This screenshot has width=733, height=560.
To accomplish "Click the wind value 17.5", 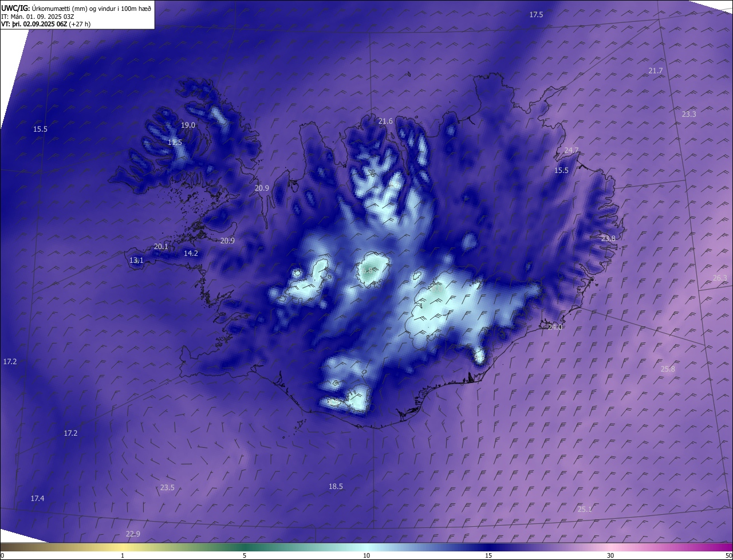I will tap(536, 14).
